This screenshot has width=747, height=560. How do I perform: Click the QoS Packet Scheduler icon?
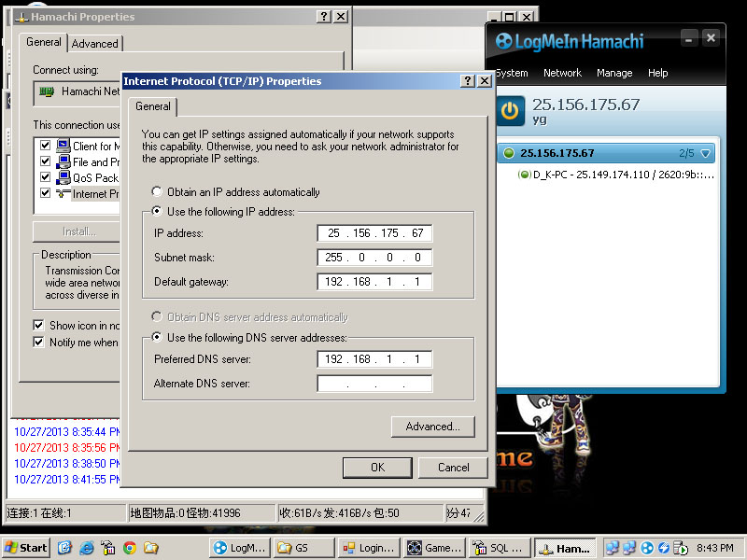pyautogui.click(x=63, y=177)
